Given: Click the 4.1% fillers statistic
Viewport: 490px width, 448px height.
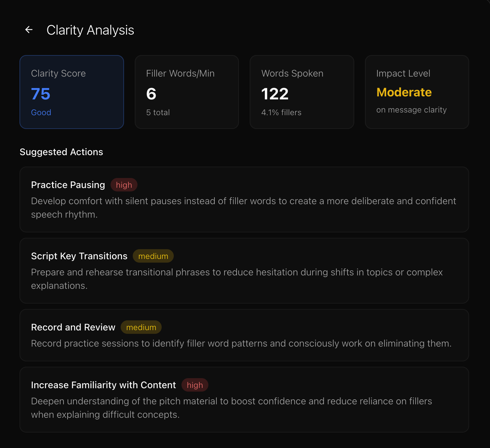Looking at the screenshot, I should click(281, 113).
